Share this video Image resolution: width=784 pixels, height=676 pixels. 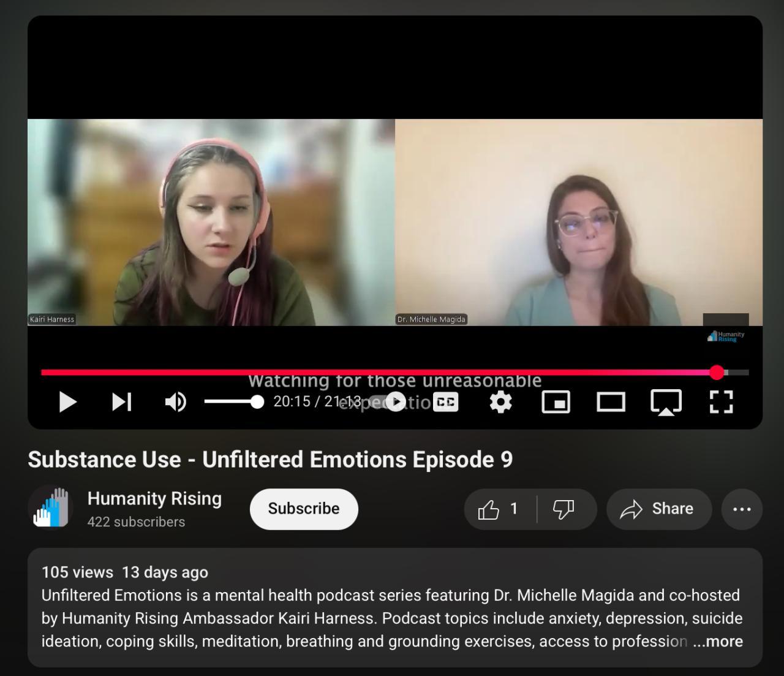[x=659, y=509]
